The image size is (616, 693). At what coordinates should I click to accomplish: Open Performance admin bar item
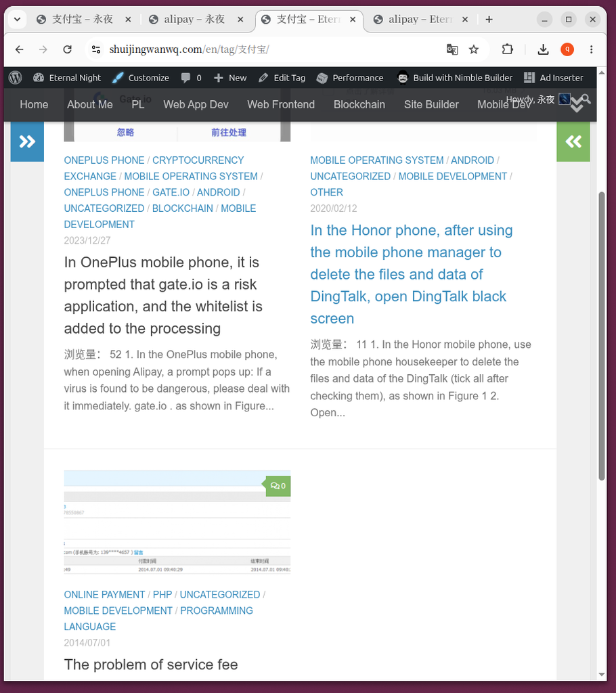click(350, 78)
